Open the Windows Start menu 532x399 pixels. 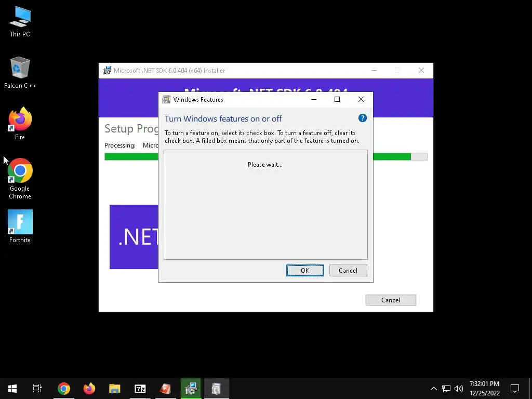12,389
